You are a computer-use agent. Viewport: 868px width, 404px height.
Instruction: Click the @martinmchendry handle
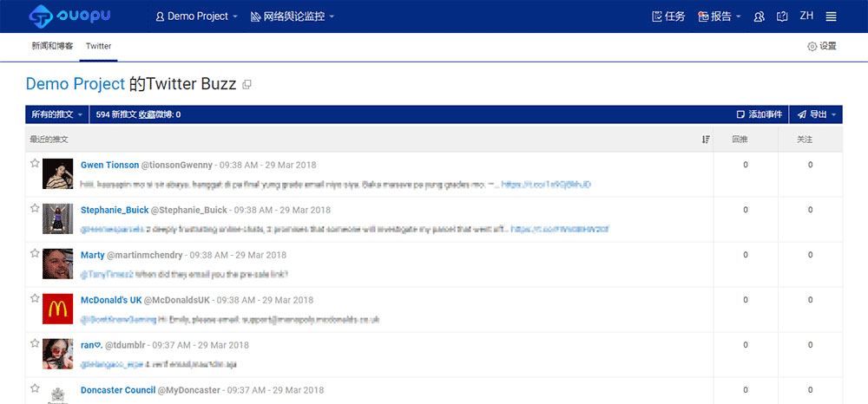tap(144, 255)
